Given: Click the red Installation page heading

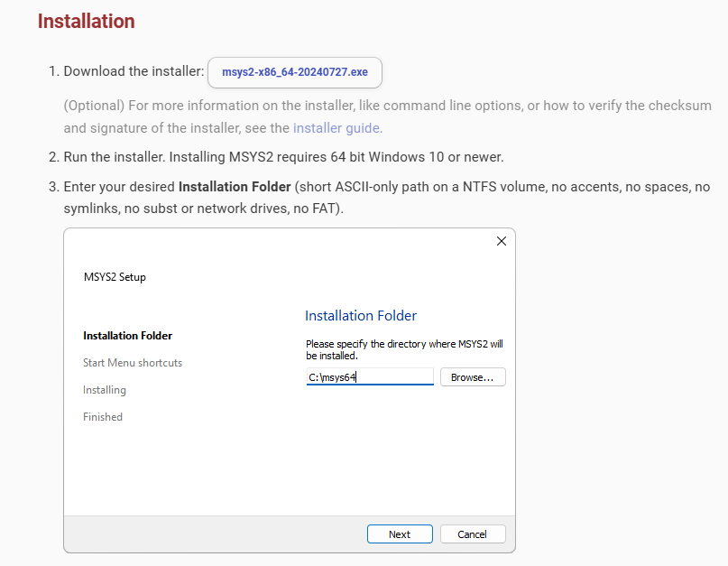Looking at the screenshot, I should [x=86, y=21].
